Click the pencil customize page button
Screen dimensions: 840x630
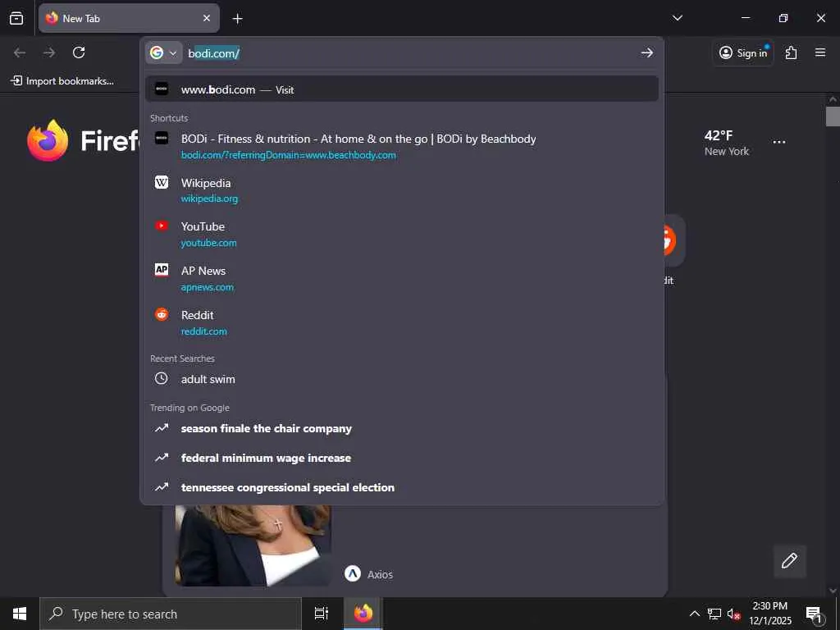click(x=790, y=561)
